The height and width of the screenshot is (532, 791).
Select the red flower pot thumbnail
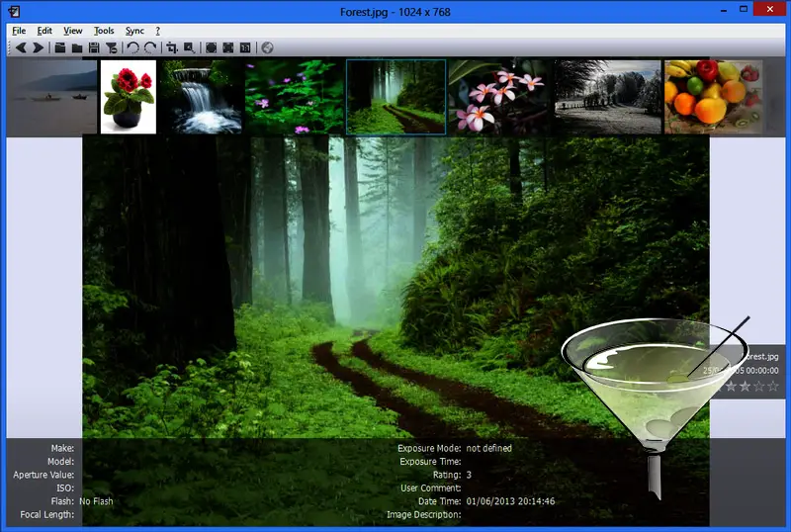pyautogui.click(x=129, y=97)
